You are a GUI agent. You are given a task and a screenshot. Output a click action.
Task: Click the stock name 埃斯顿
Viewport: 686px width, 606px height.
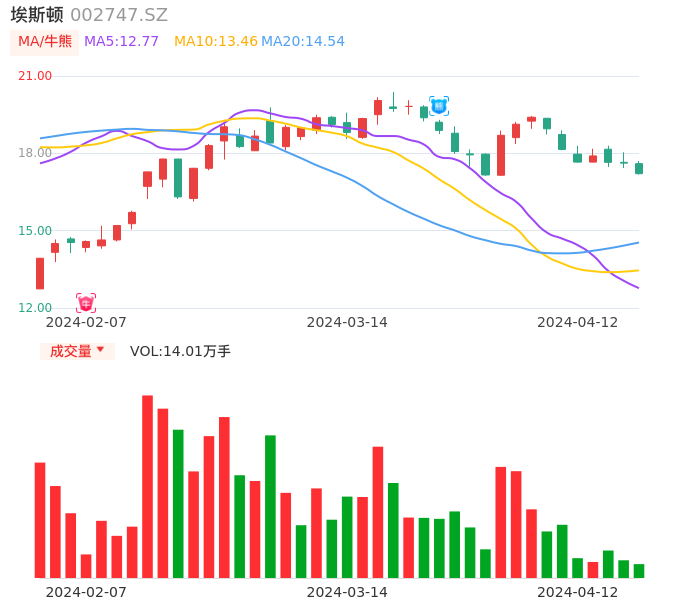(37, 15)
